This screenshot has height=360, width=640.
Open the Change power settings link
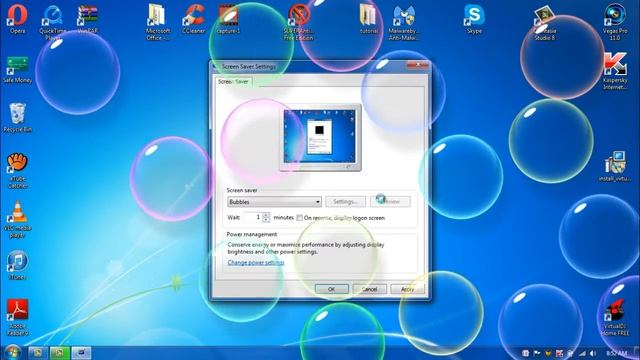tap(256, 262)
